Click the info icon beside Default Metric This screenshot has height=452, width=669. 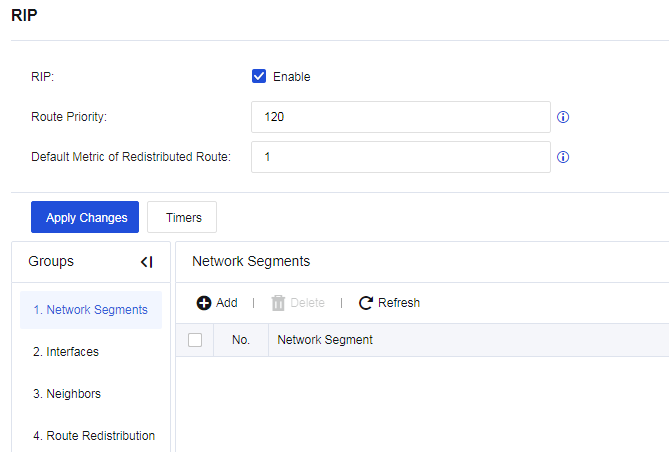563,157
